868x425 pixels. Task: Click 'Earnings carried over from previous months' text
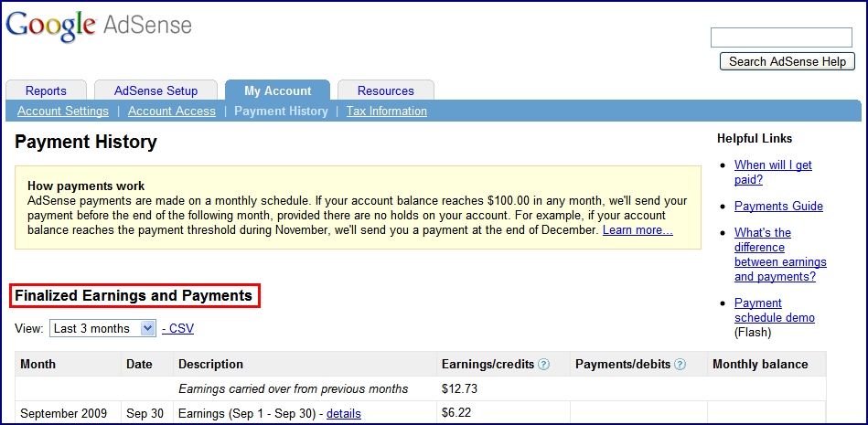[294, 389]
